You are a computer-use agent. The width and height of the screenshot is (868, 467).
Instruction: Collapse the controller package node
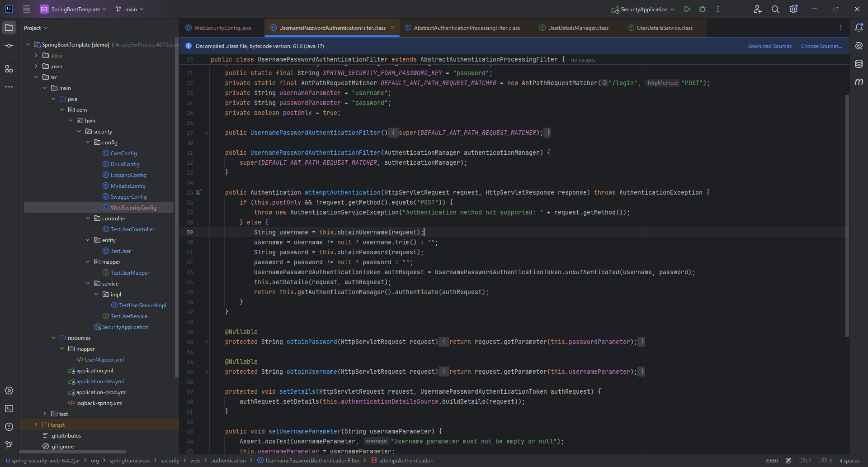click(x=88, y=218)
